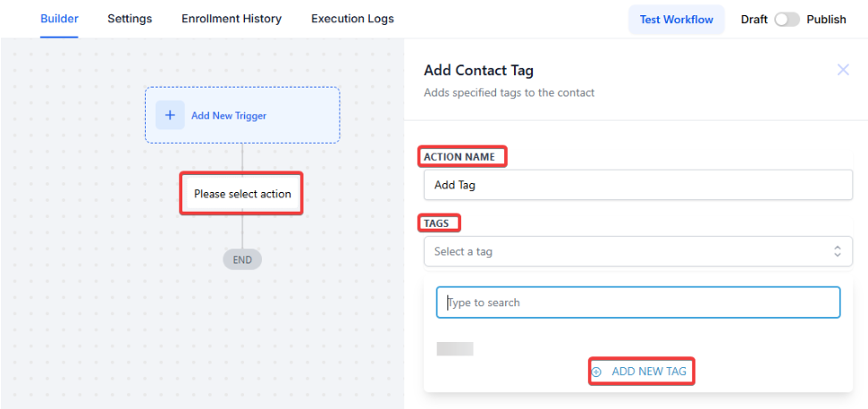Open the Settings tab
868x409 pixels.
click(130, 19)
